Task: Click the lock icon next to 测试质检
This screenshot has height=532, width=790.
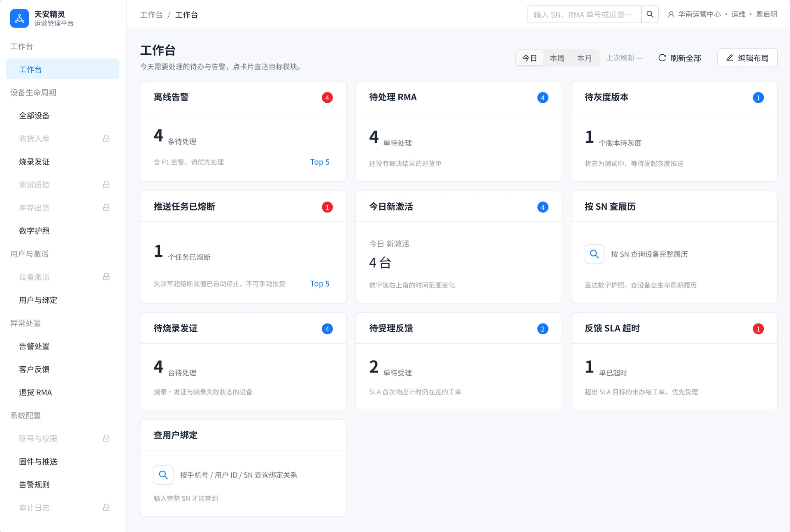Action: pos(106,184)
